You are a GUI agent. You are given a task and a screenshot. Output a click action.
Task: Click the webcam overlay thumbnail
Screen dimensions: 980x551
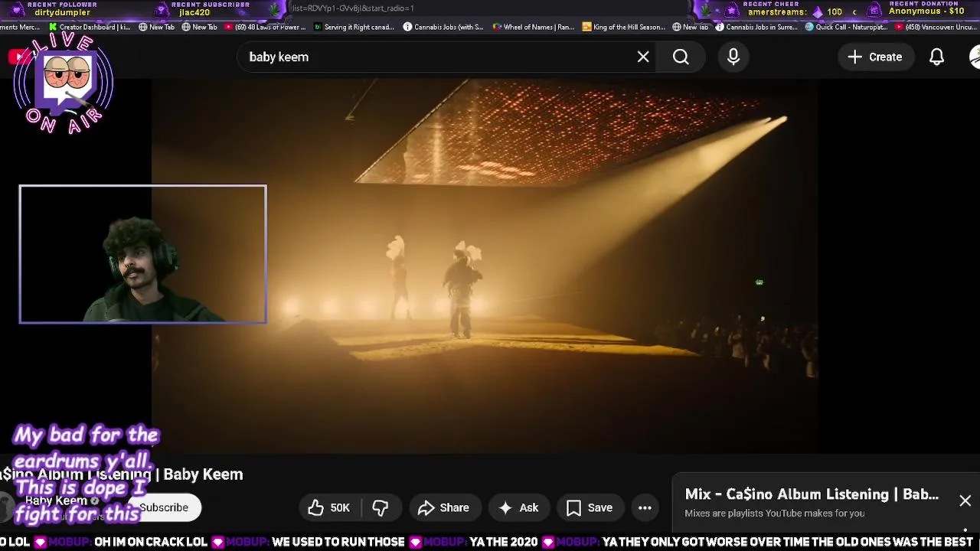(x=143, y=254)
